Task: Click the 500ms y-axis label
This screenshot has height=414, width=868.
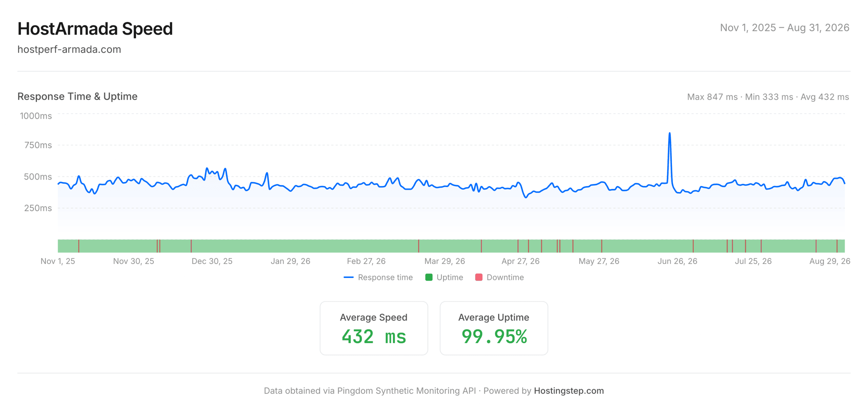Action: 38,177
